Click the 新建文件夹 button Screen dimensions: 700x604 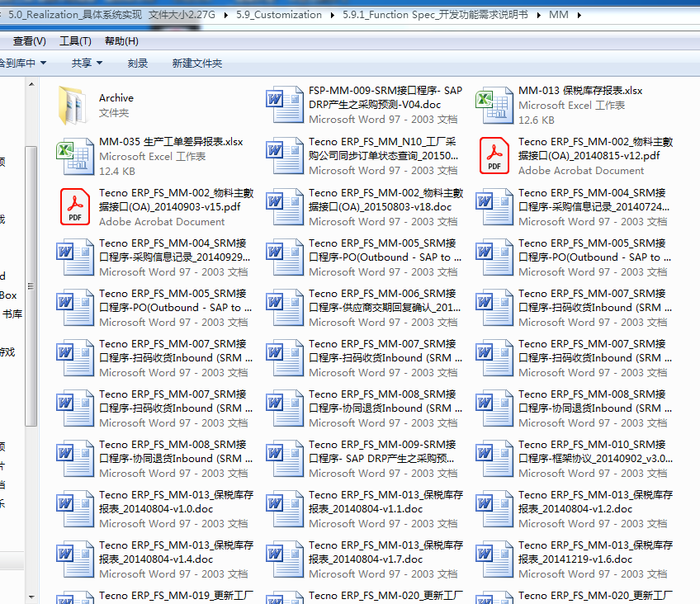(196, 64)
